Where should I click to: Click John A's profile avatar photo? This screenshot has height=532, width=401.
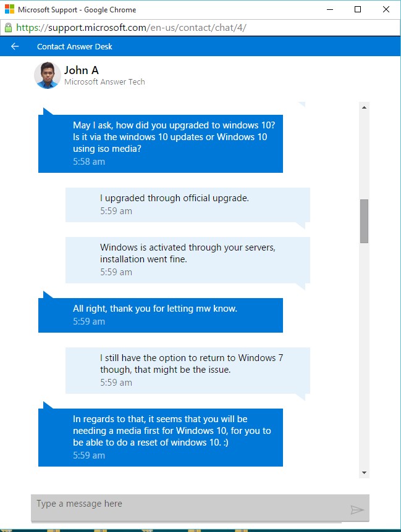click(x=47, y=75)
